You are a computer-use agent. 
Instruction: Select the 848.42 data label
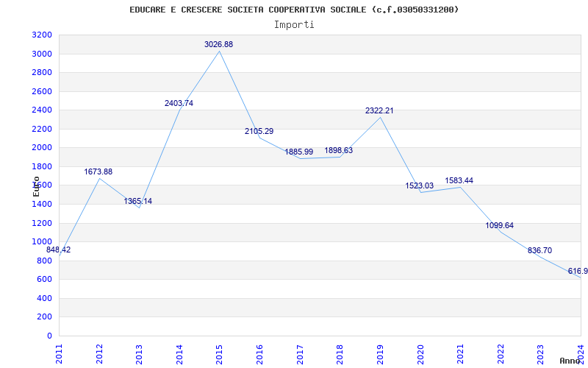(x=59, y=250)
